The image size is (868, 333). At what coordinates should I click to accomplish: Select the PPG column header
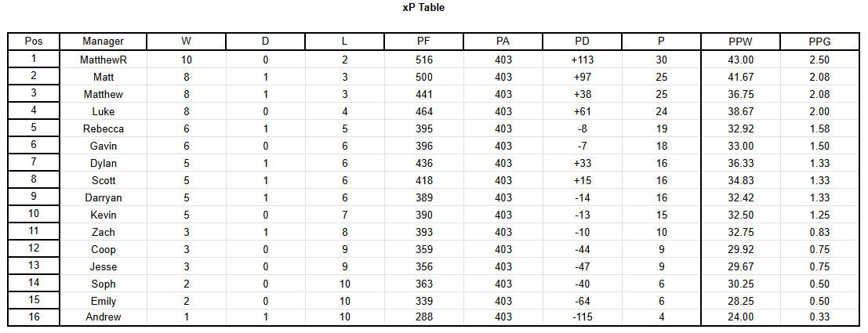tap(819, 42)
